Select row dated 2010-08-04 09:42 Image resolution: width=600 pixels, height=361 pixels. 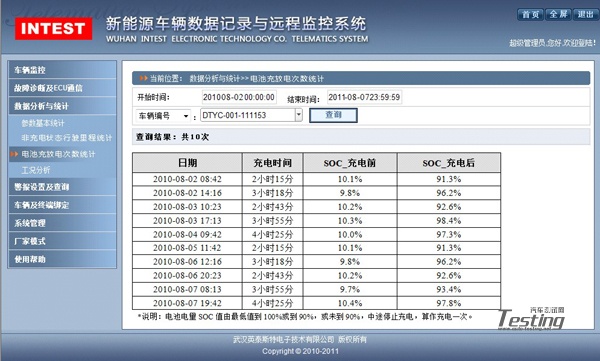(x=316, y=234)
